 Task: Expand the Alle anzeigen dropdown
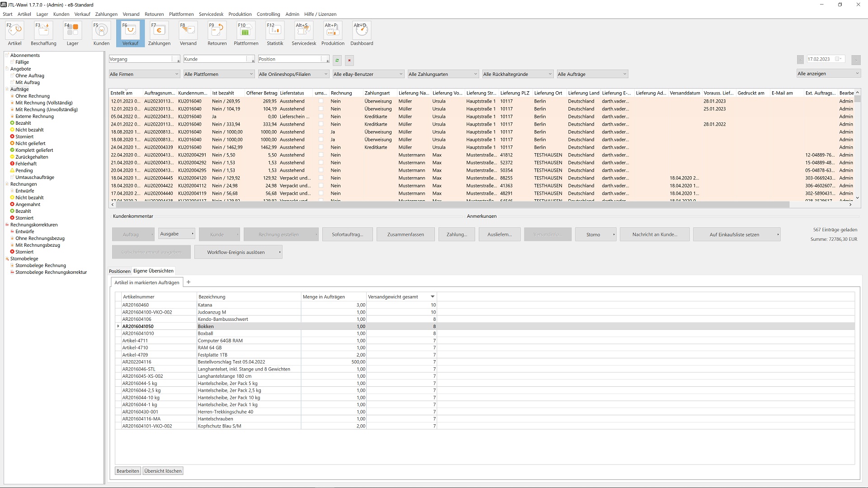click(828, 74)
